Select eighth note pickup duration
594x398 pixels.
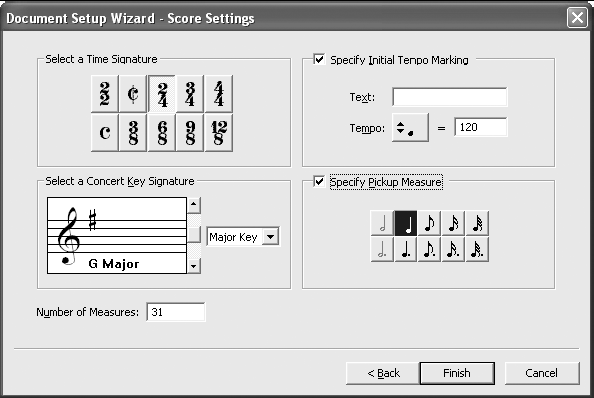[429, 223]
